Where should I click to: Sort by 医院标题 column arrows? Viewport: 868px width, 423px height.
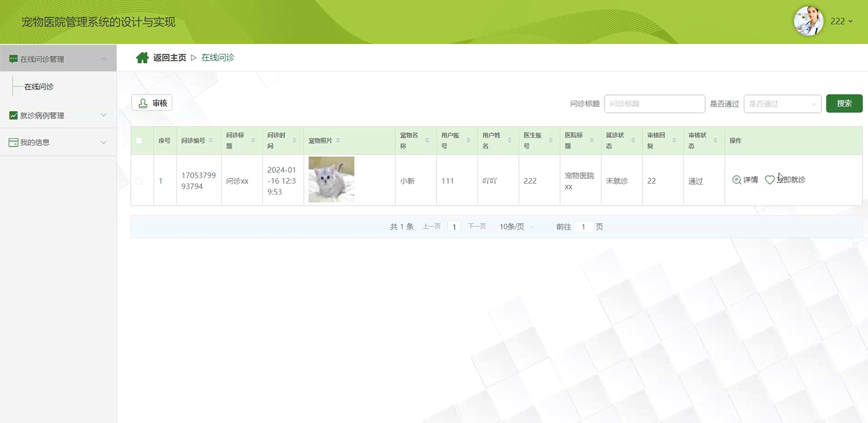click(x=592, y=140)
